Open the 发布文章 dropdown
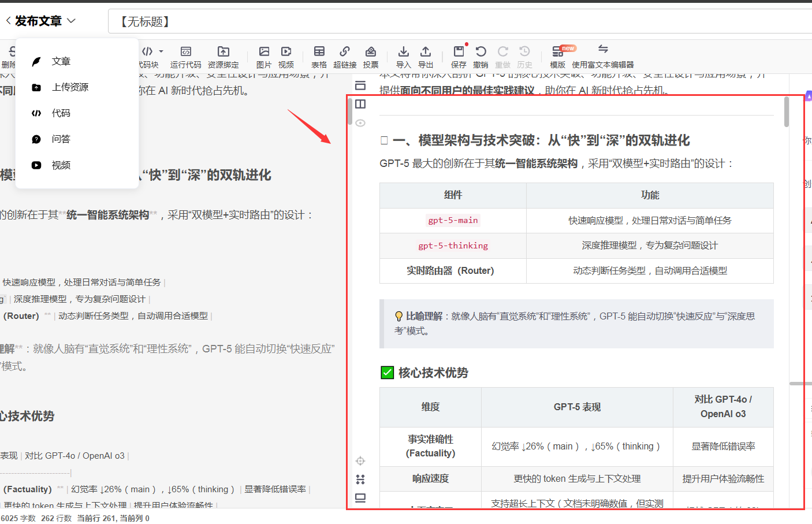 click(71, 21)
